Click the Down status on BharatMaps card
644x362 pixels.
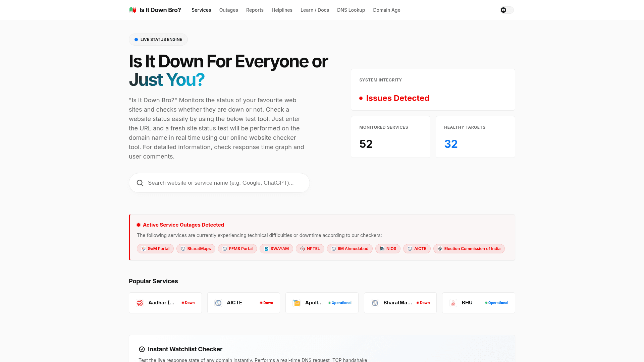423,303
